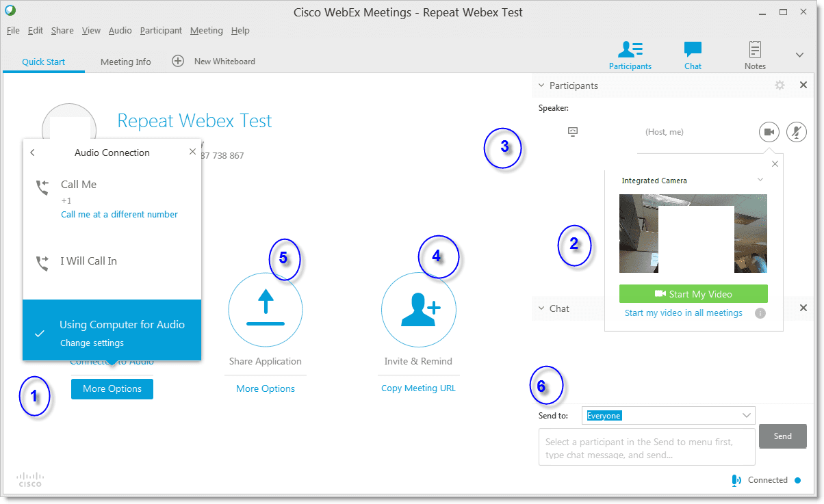Close the Audio Connection popup
Screen dimensions: 824x504
[192, 152]
